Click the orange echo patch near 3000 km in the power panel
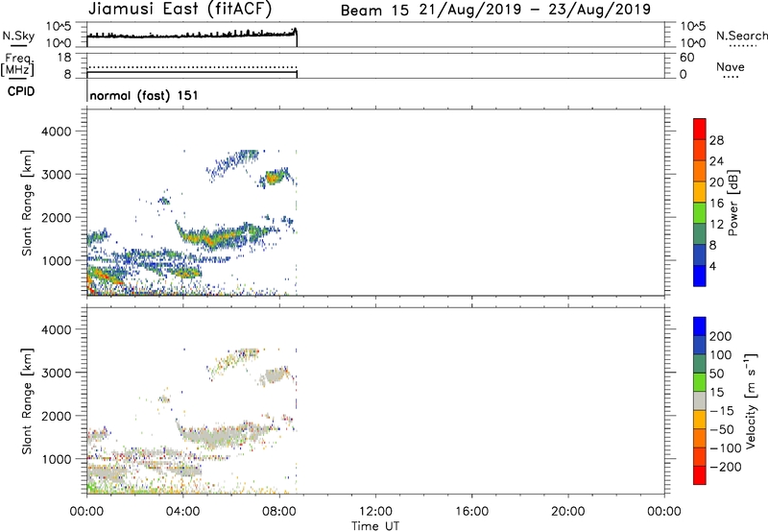 (x=274, y=178)
